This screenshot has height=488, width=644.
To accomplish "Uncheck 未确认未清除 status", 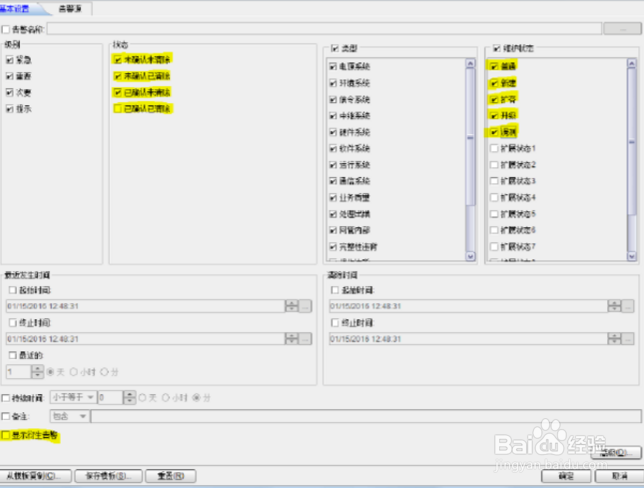I will click(118, 60).
